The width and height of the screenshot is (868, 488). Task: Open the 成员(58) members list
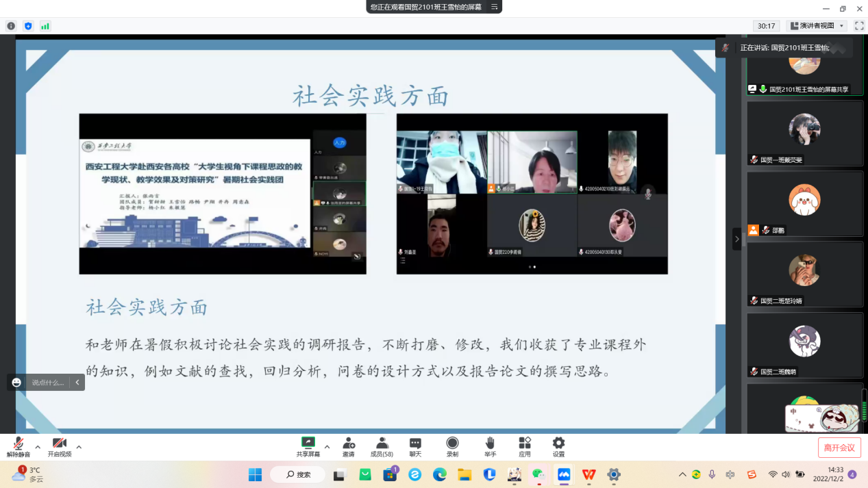pos(382,447)
